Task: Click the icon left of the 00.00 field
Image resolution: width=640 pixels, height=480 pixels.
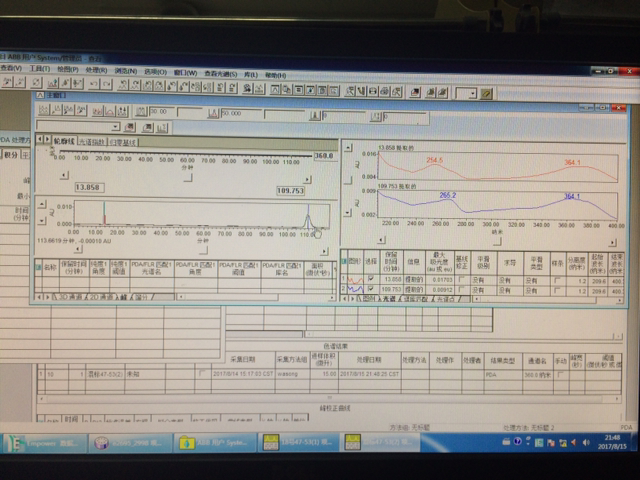Action: tap(141, 111)
